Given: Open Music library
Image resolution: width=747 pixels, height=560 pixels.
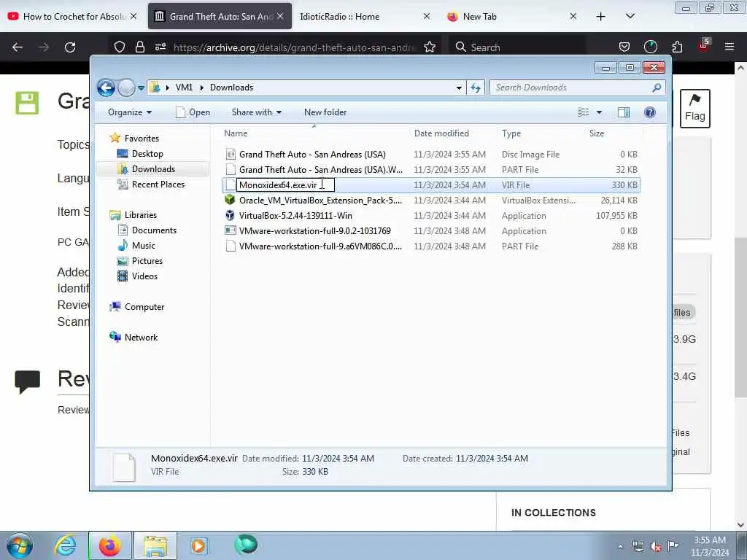Looking at the screenshot, I should (x=143, y=246).
